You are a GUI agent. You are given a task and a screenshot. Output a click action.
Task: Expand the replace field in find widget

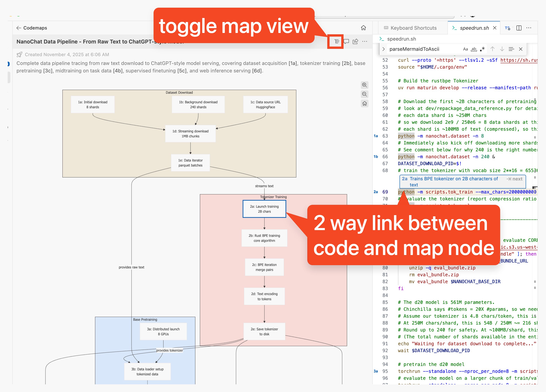[383, 49]
